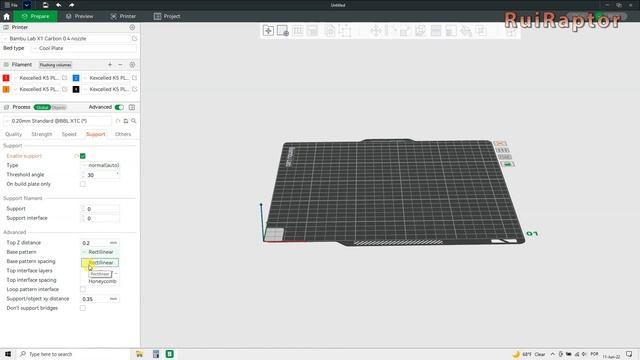The image size is (640, 360).
Task: Click the blue filament color swatch
Action: coord(76,78)
